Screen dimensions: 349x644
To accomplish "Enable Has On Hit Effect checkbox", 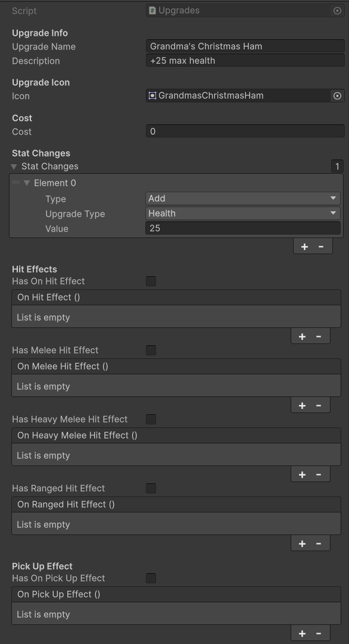I will tap(151, 282).
